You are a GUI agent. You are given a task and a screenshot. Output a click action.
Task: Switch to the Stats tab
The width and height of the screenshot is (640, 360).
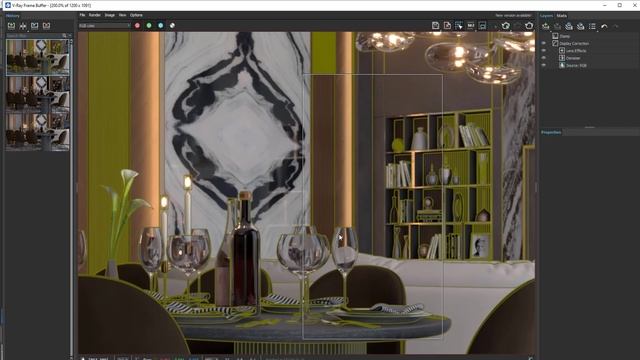point(562,16)
